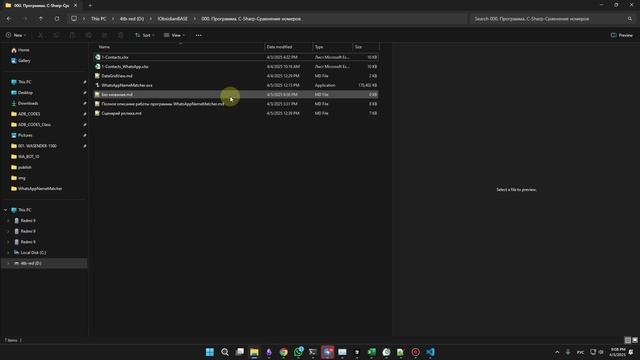Screen dimensions: 640x360
Task: Switch to large thumbnails view button
Action: click(x=635, y=340)
